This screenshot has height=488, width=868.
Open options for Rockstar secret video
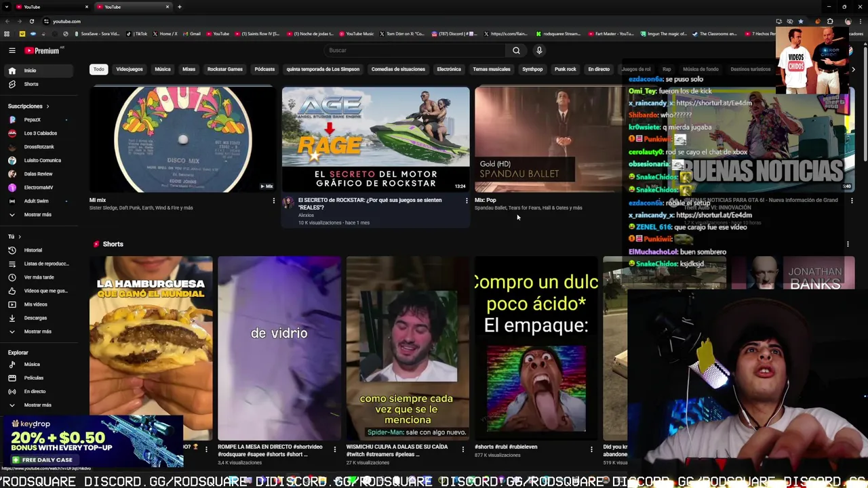tap(466, 201)
